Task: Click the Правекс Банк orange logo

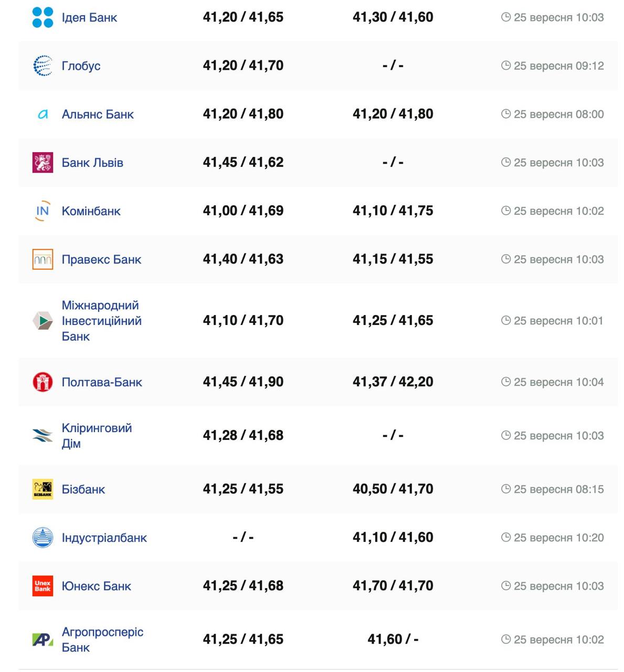Action: coord(43,259)
